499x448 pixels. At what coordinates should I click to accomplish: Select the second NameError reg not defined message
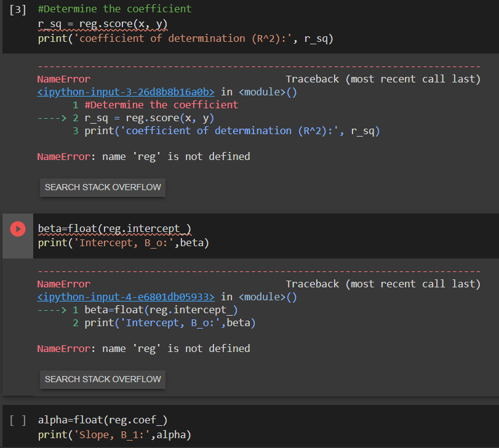[143, 348]
